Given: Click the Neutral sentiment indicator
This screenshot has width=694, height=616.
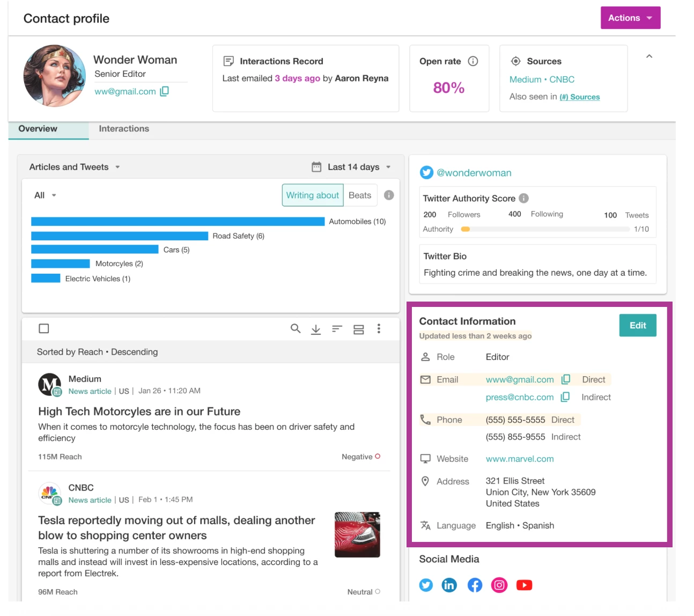Looking at the screenshot, I should pos(364,592).
